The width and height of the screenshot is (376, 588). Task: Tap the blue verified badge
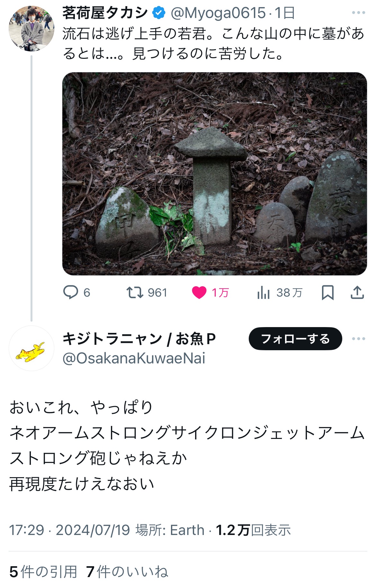click(159, 13)
